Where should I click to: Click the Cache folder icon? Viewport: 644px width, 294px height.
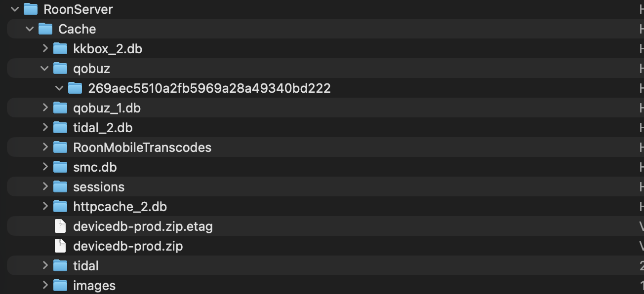point(45,29)
